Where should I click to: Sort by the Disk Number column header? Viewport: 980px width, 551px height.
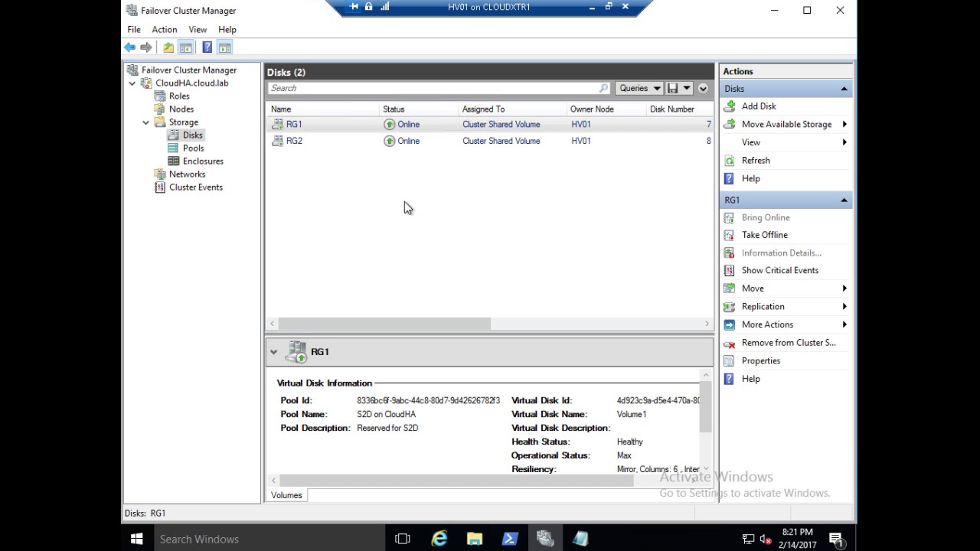[x=680, y=109]
